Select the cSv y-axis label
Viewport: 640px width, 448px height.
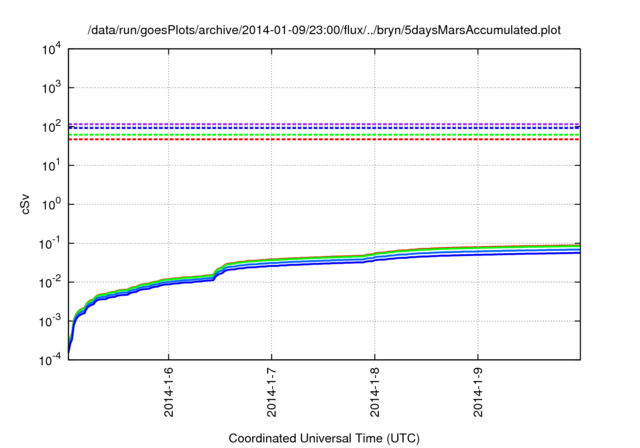(x=25, y=206)
